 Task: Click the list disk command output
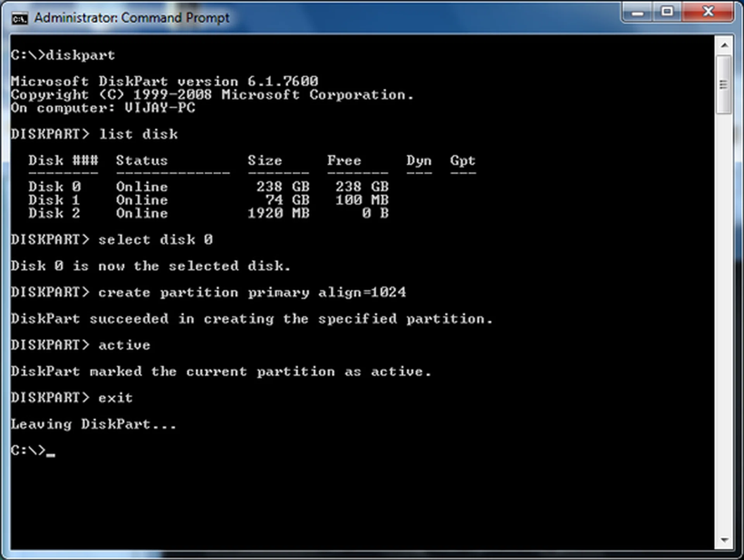138,134
